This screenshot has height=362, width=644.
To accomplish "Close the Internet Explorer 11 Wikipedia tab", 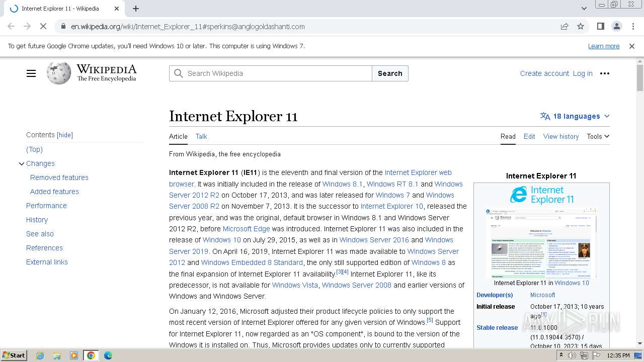I will coord(117,9).
